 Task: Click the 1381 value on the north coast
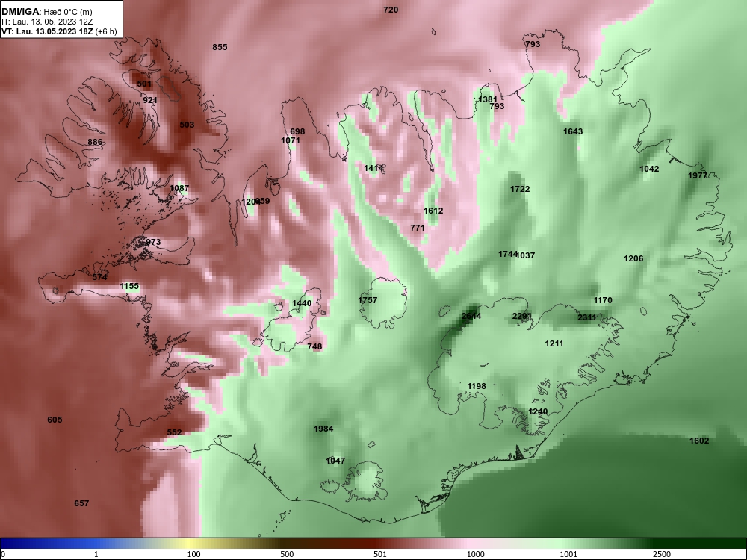coord(487,99)
